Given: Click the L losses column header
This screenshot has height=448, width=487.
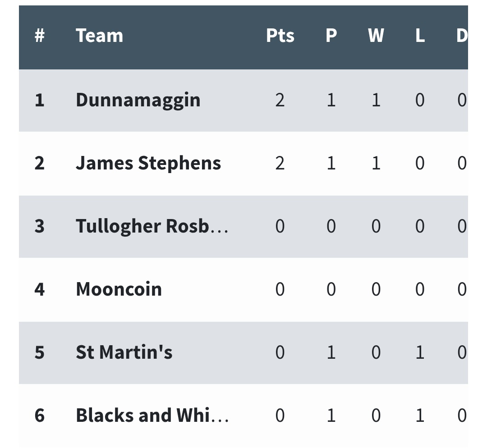Looking at the screenshot, I should click(x=420, y=36).
